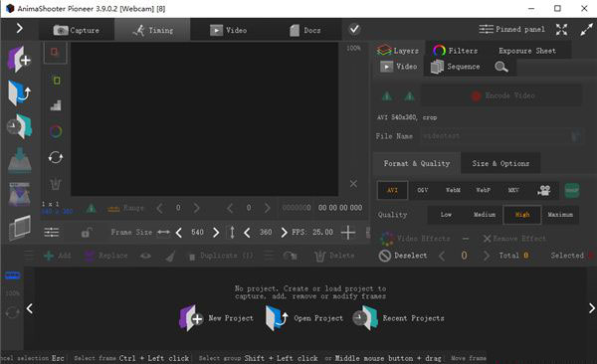Click the round checkmark icon
Screen dimensions: 597x364
[x=354, y=29]
